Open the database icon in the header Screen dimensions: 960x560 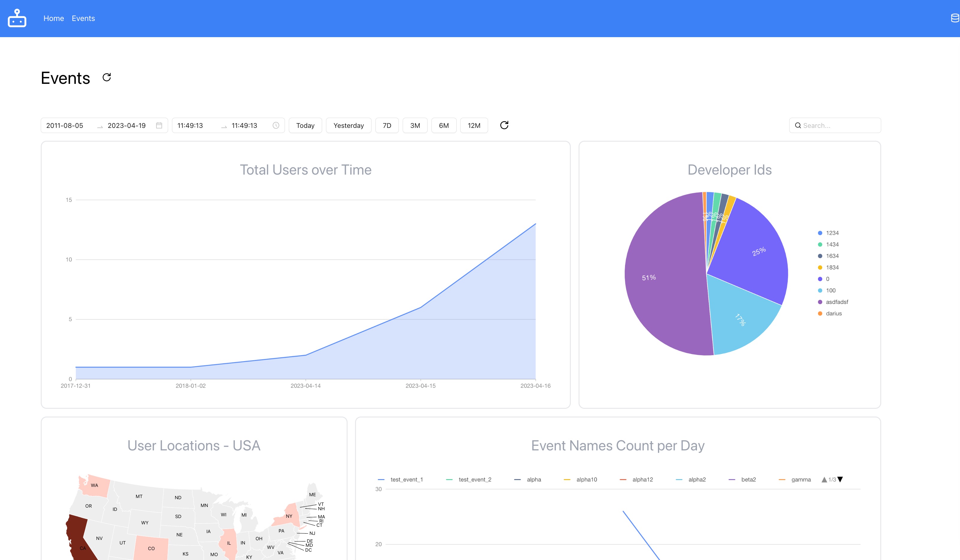(x=955, y=18)
